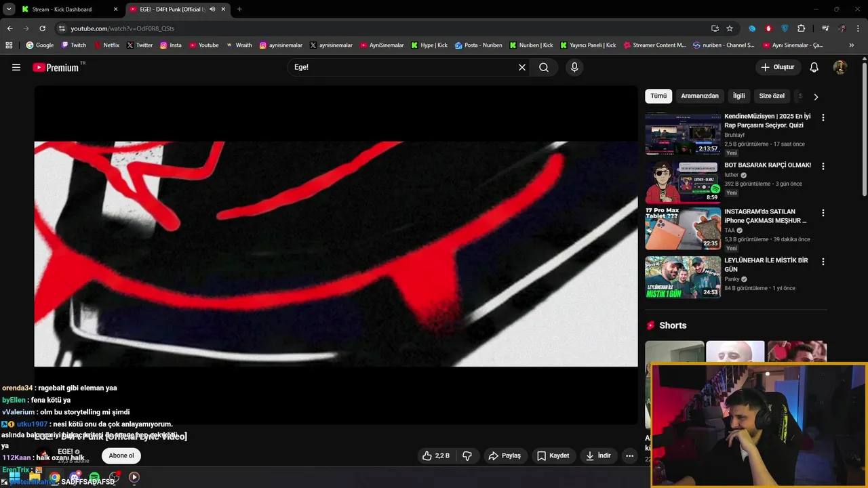
Task: Open the YouTube guide hamburger menu
Action: (x=16, y=67)
